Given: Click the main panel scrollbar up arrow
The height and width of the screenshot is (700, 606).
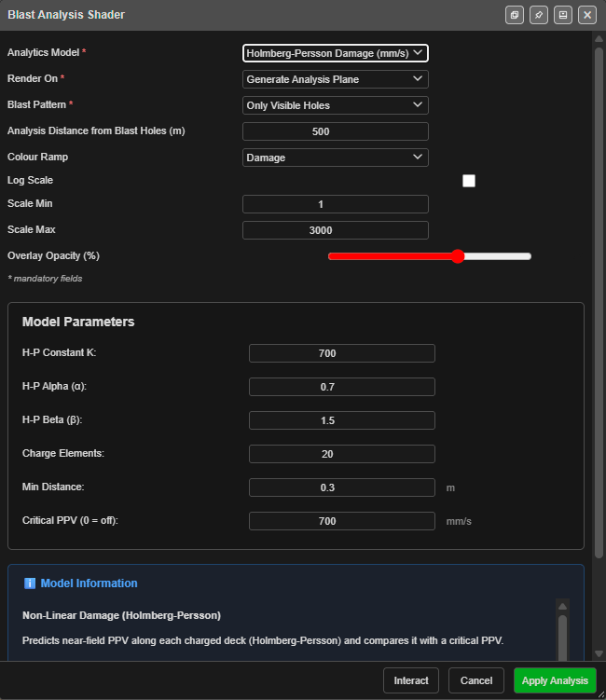Looking at the screenshot, I should (x=599, y=39).
